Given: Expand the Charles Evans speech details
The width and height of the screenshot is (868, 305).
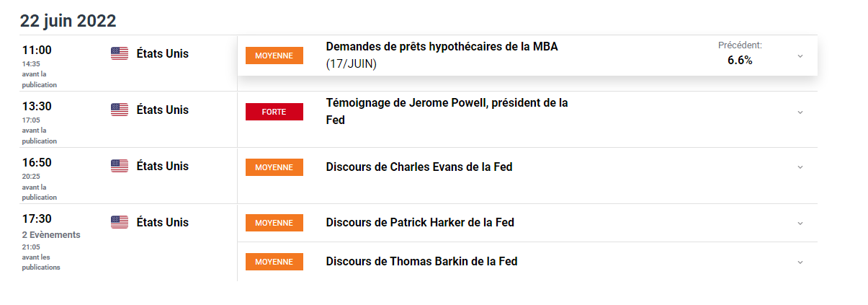Looking at the screenshot, I should (800, 167).
